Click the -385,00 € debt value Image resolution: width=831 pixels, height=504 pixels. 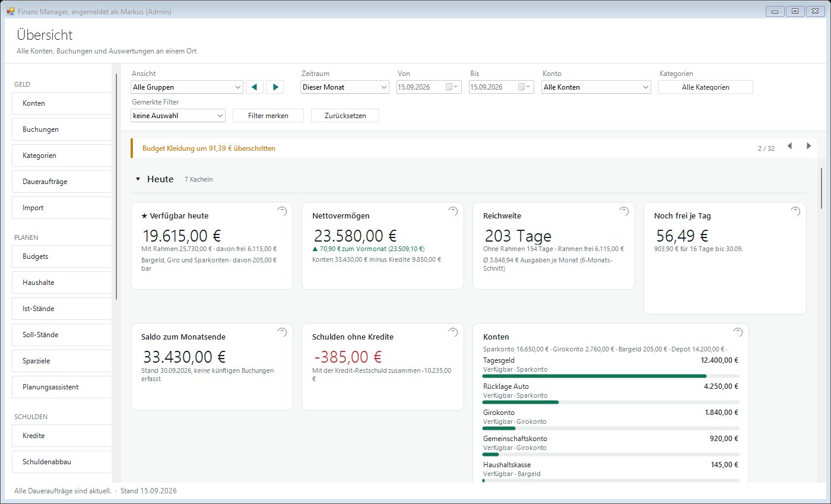[x=347, y=357]
